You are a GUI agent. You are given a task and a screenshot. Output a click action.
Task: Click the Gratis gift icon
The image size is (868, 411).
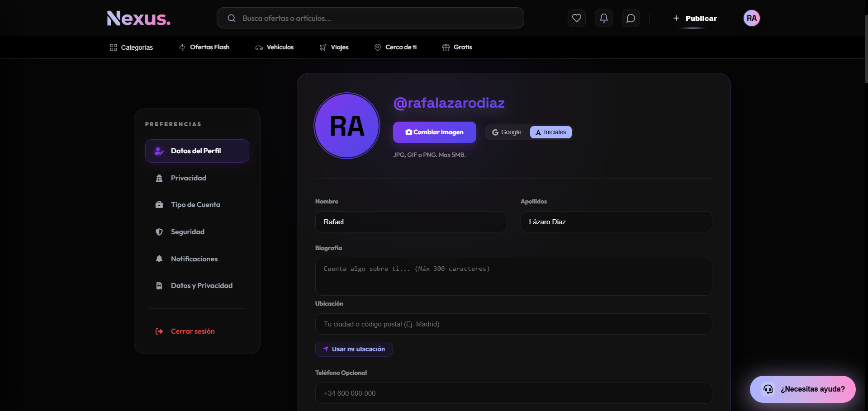click(446, 47)
